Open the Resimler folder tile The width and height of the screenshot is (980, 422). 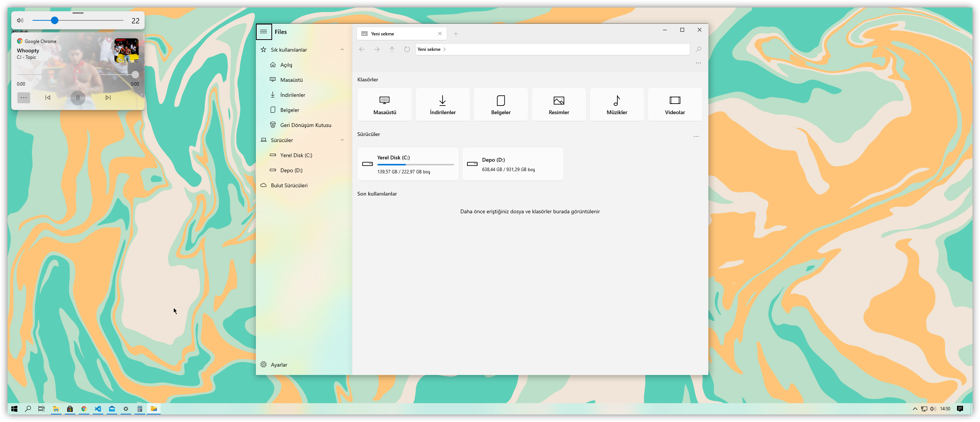[559, 104]
